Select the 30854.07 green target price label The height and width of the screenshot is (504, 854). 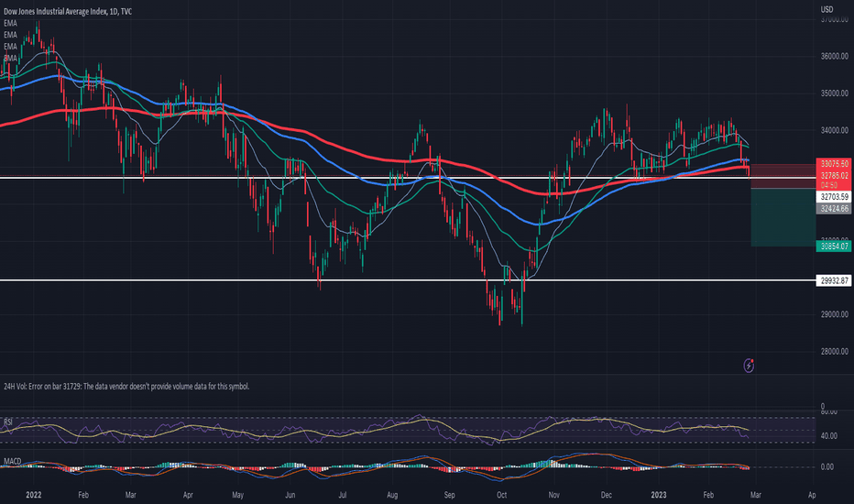point(834,247)
